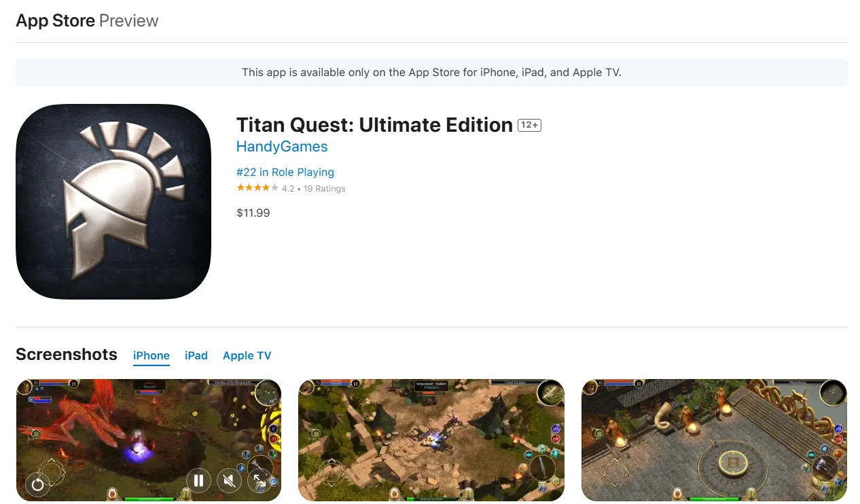Open the #22 in Role Playing chart
This screenshot has width=860, height=504.
click(285, 173)
